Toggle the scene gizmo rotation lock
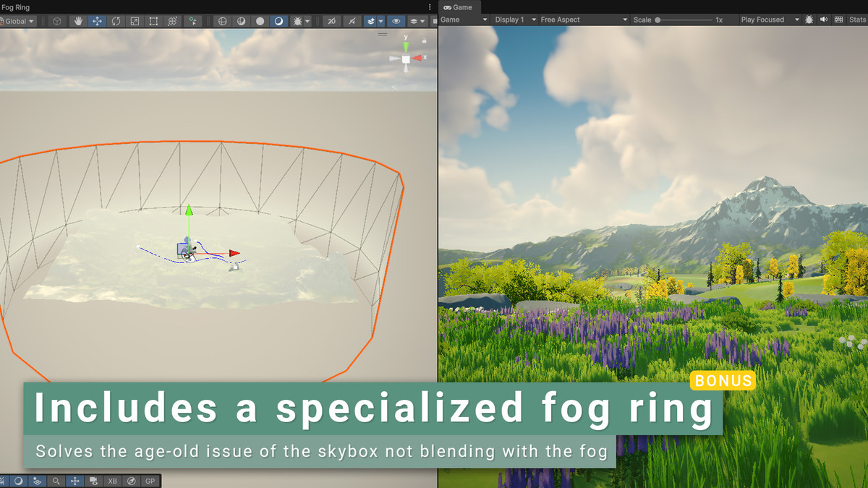Viewport: 868px width, 488px height. 424,40
